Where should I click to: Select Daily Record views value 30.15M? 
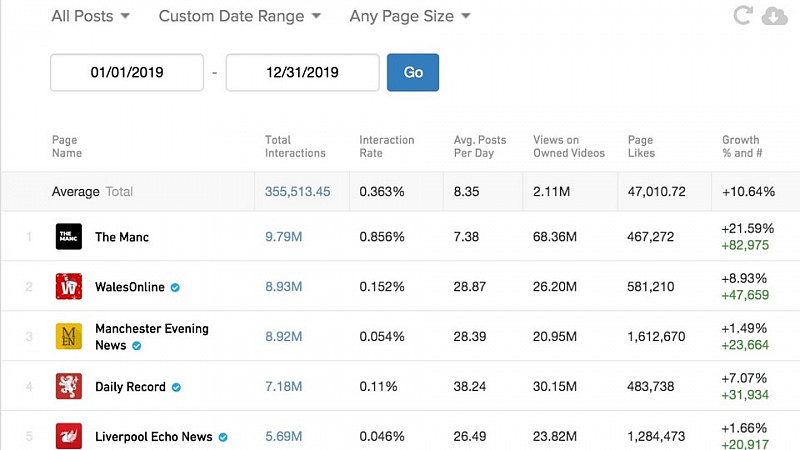point(555,387)
